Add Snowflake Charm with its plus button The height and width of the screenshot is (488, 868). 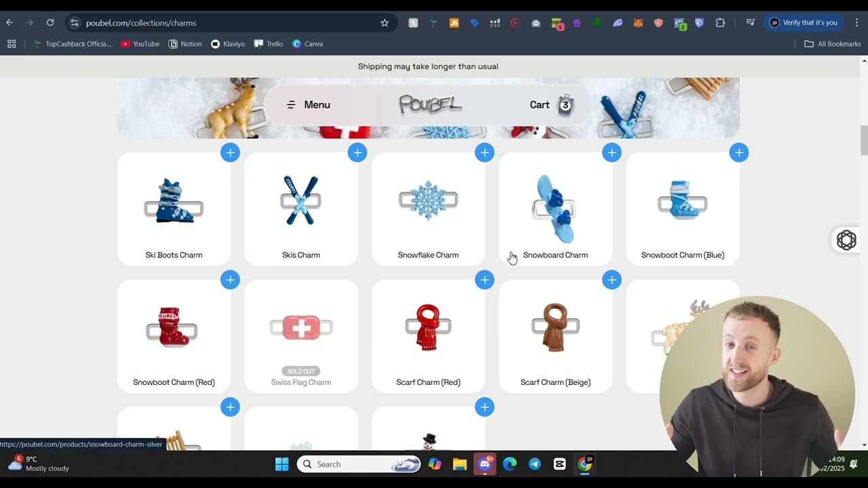[x=484, y=152]
